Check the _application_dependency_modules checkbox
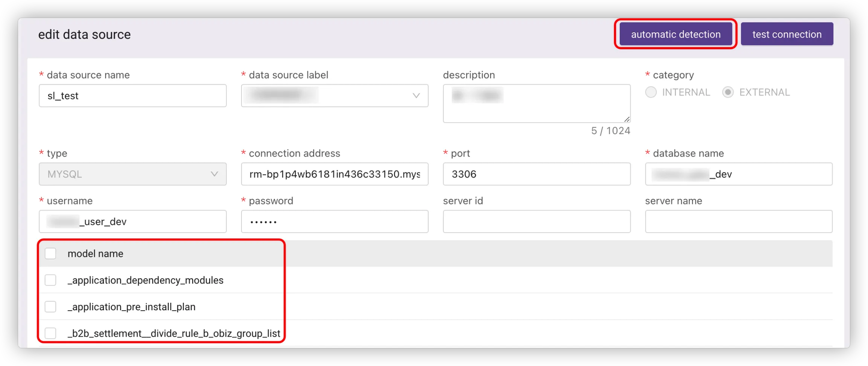This screenshot has width=868, height=366. point(50,280)
